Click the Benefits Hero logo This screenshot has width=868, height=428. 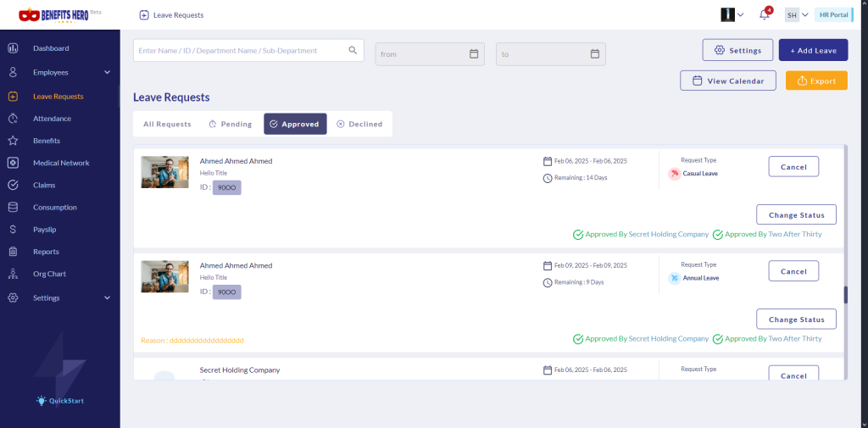[53, 15]
